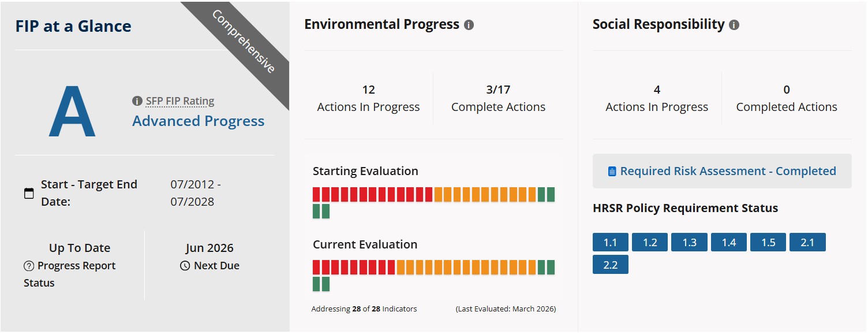This screenshot has width=868, height=334.
Task: Select HRSR policy requirement 1.2
Action: (650, 242)
